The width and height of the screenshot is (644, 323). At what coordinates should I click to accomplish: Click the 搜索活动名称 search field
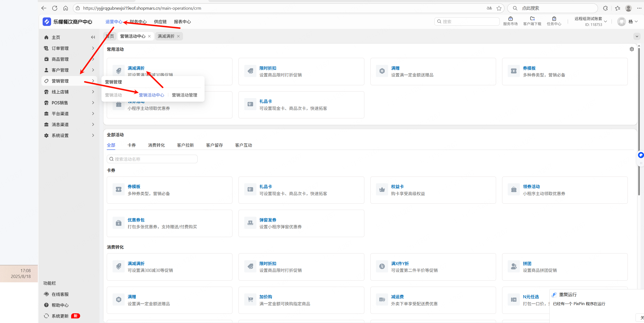tap(152, 159)
